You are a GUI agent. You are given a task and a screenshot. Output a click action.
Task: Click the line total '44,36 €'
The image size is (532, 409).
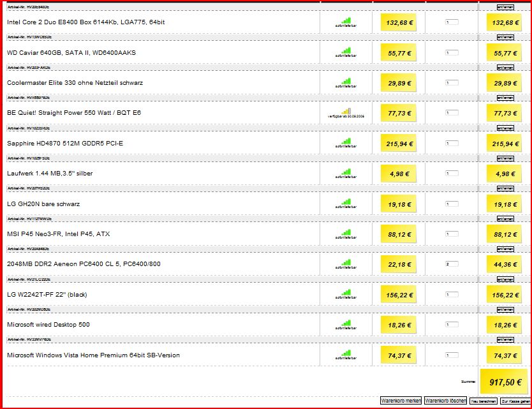(505, 264)
